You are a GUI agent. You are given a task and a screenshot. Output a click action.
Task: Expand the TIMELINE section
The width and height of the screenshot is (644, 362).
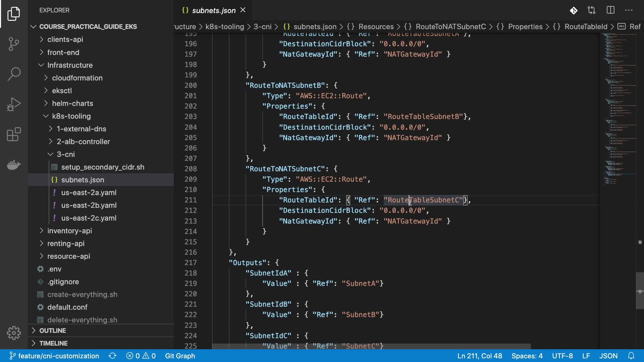53,343
